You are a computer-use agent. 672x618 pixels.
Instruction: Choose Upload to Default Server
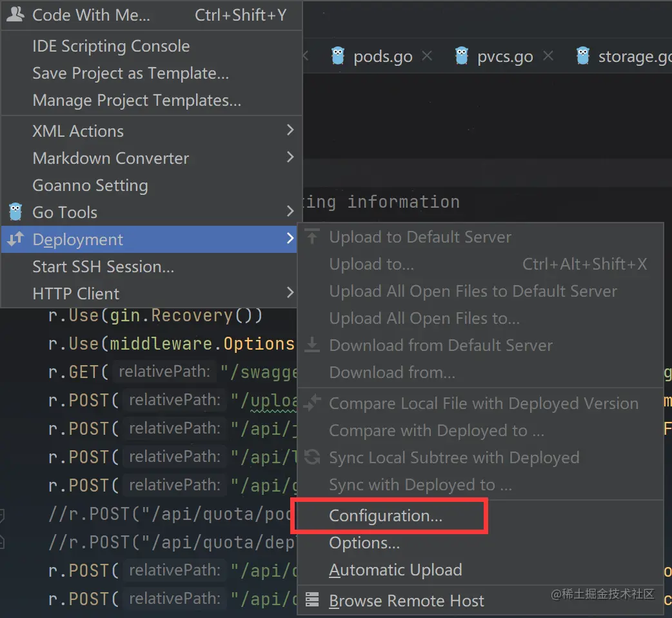click(x=480, y=237)
